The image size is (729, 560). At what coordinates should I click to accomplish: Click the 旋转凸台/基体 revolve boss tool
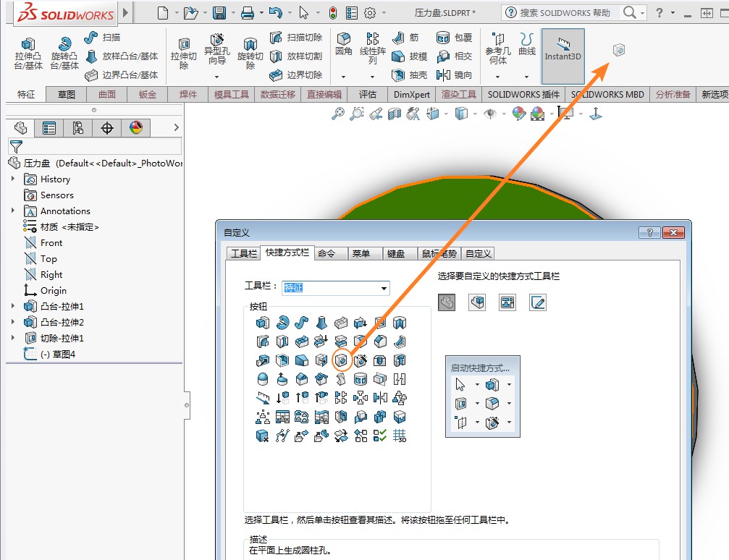pos(64,54)
